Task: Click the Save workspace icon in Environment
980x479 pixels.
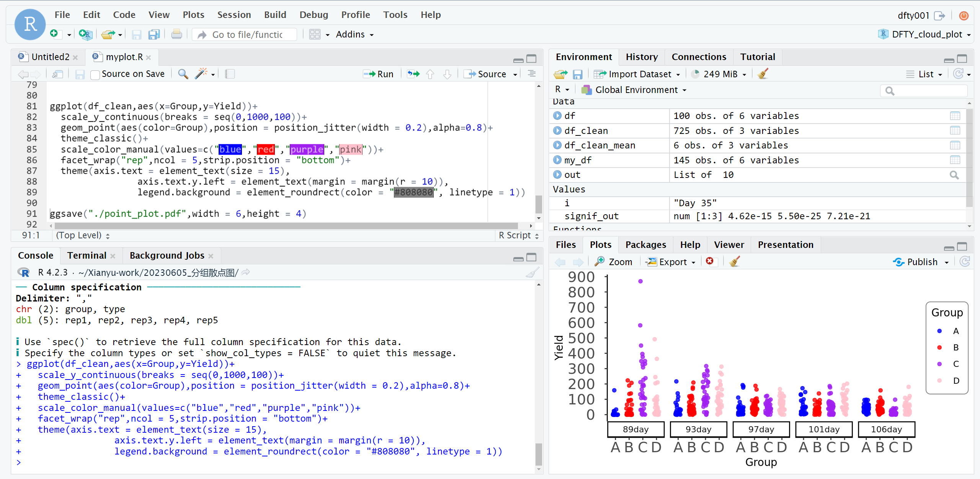Action: pyautogui.click(x=577, y=74)
